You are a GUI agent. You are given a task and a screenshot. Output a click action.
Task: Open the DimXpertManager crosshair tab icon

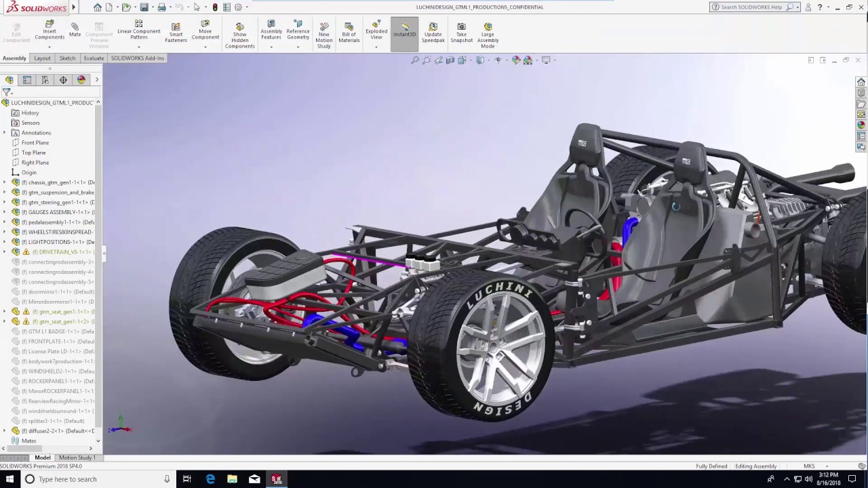tap(63, 80)
